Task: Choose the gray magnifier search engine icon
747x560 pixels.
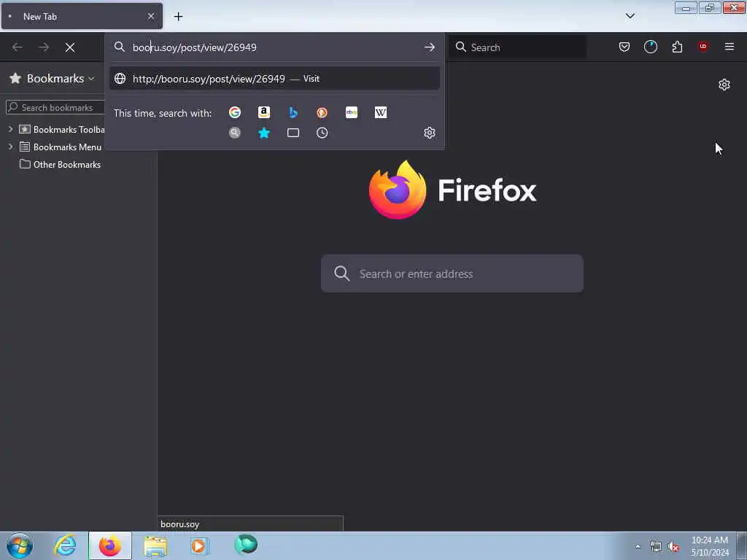Action: pos(235,133)
